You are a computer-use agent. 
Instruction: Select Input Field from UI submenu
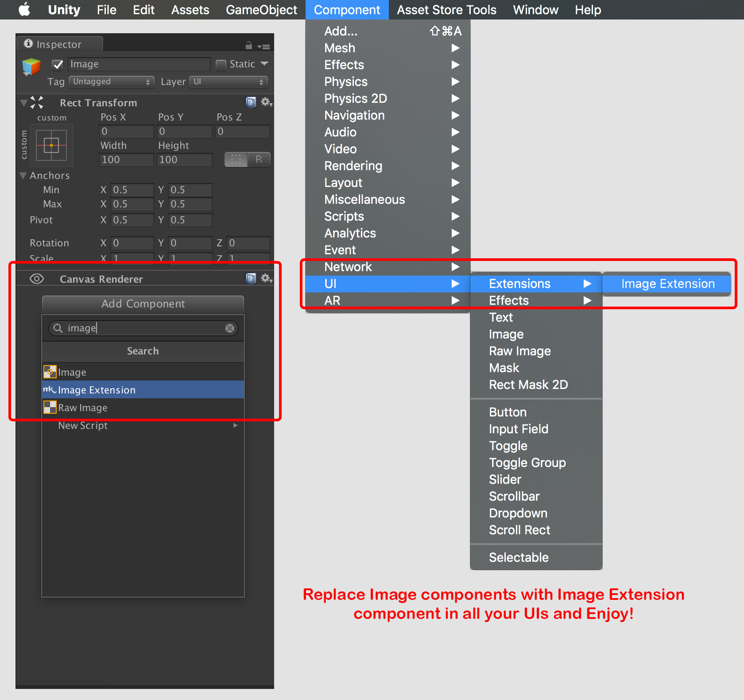point(536,429)
